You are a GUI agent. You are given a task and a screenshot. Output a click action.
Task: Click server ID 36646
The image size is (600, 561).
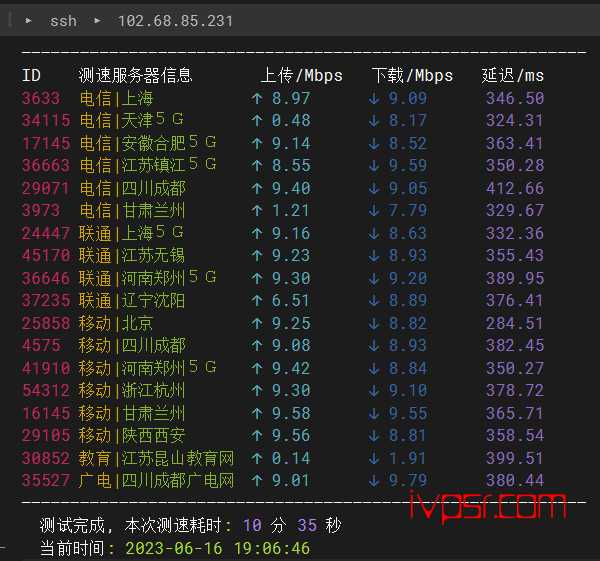click(46, 278)
